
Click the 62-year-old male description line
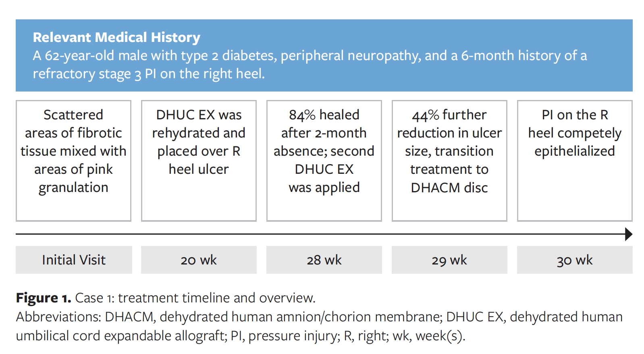(x=310, y=56)
